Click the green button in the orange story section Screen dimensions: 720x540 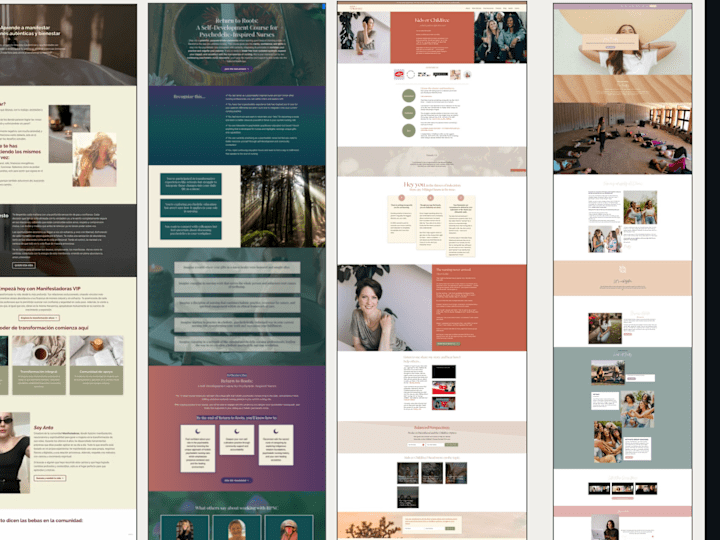pyautogui.click(x=448, y=343)
